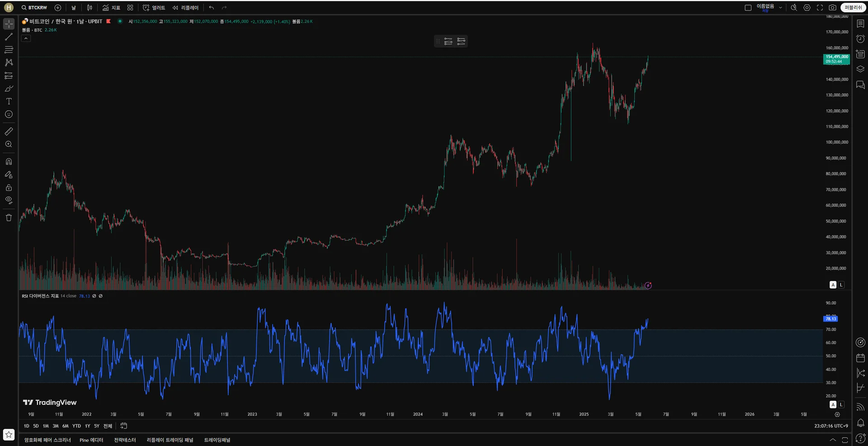868x446 pixels.
Task: Toggle fullscreen mode
Action: [x=820, y=8]
